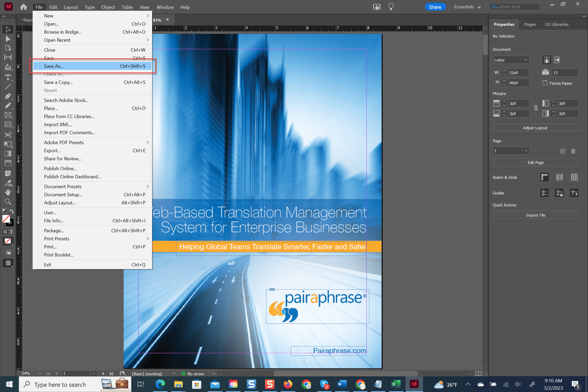
Task: Set landscape page orientation
Action: (557, 60)
